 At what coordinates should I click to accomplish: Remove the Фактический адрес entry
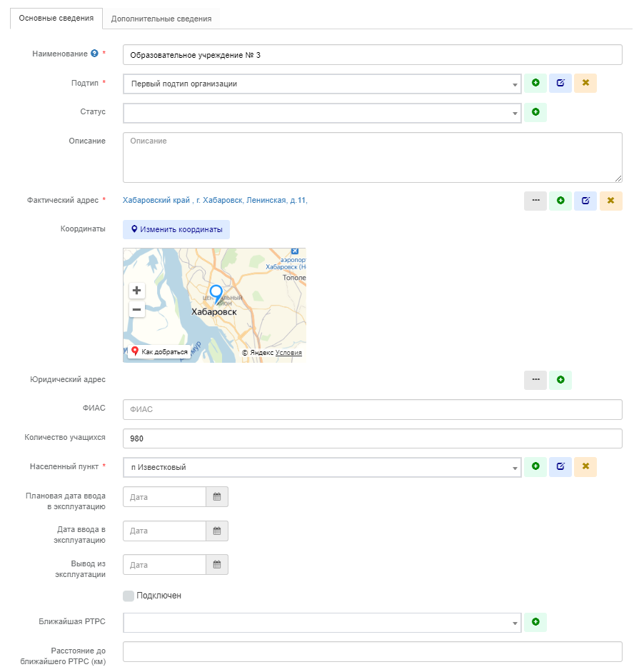610,201
